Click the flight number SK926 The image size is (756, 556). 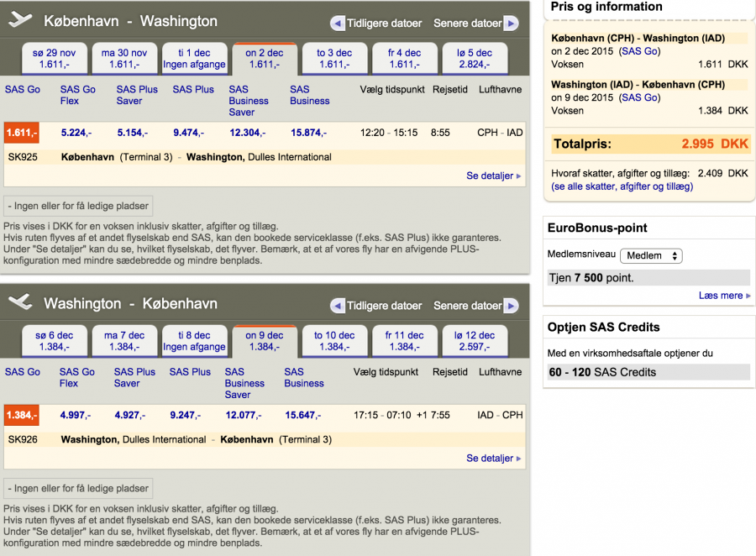coord(23,440)
